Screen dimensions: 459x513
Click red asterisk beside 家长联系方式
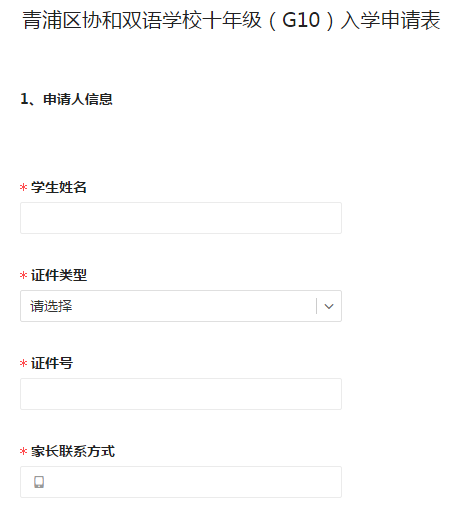(x=23, y=451)
